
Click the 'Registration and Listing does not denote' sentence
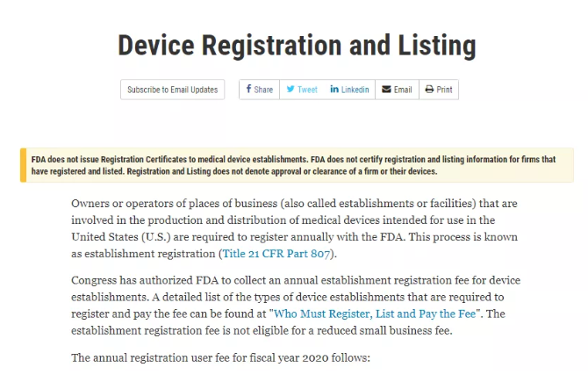pos(282,171)
